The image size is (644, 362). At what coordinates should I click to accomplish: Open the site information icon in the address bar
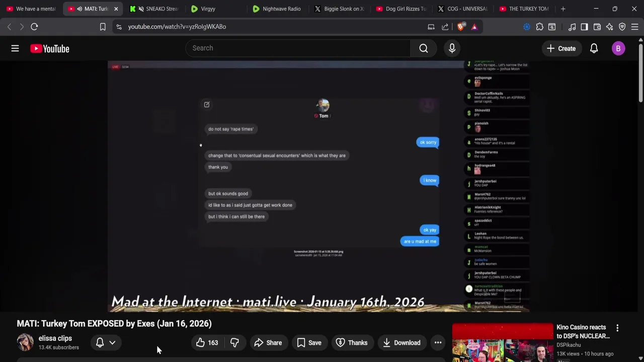click(119, 27)
